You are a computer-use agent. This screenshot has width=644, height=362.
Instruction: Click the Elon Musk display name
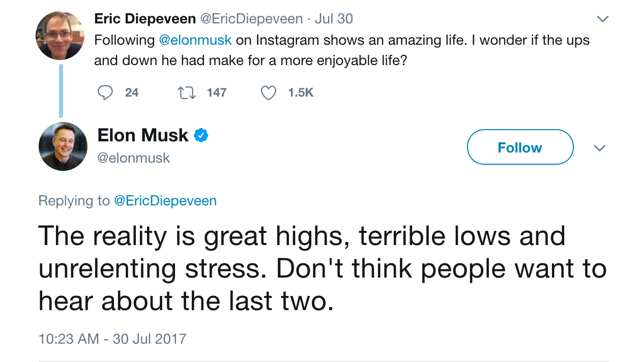coord(143,135)
